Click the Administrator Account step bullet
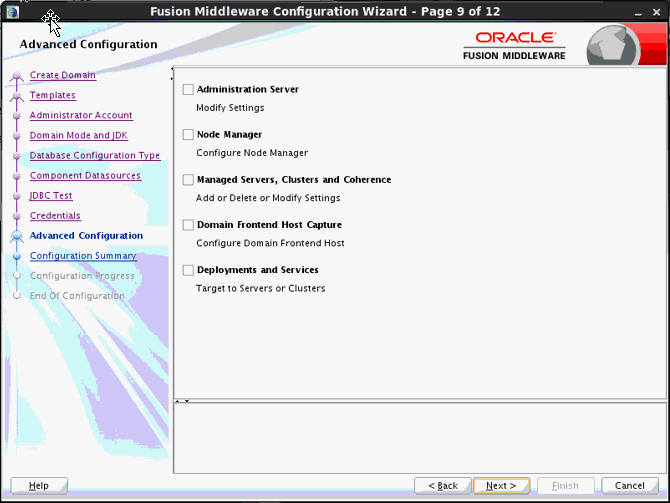This screenshot has width=670, height=503. 17,116
